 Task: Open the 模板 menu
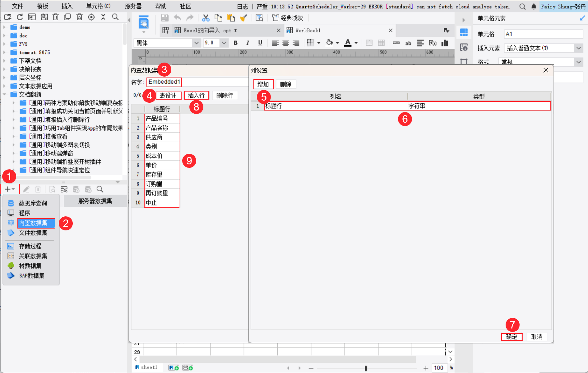click(42, 7)
